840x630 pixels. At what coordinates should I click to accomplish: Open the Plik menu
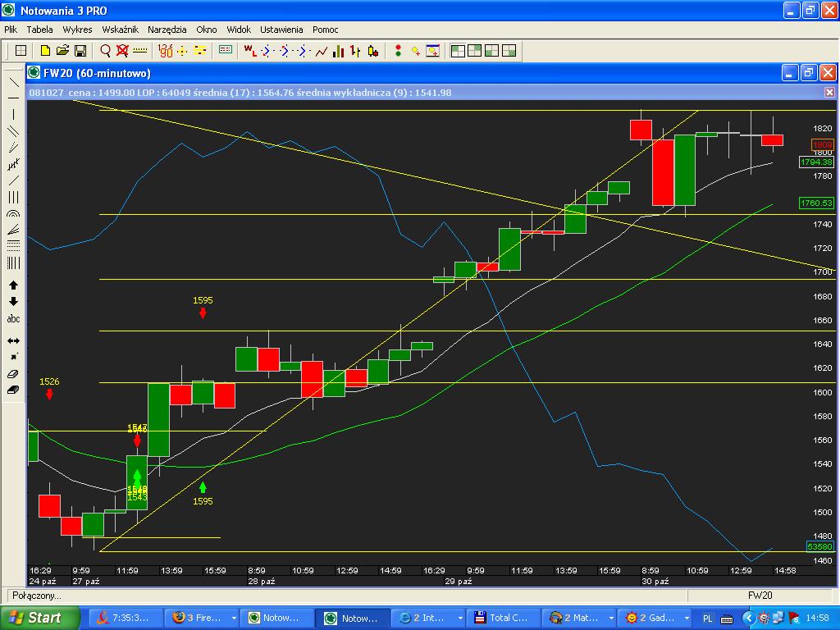pyautogui.click(x=11, y=30)
